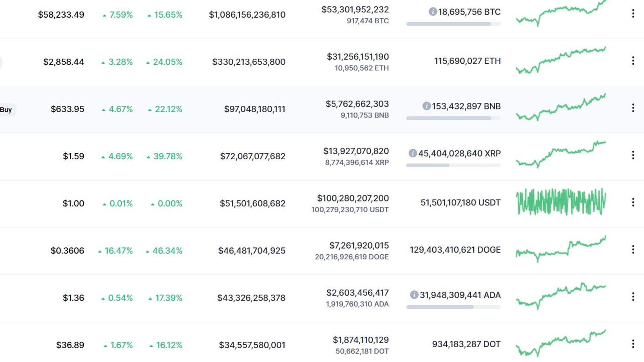The height and width of the screenshot is (362, 644).
Task: Open the three-dot menu in the USDT row
Action: click(x=633, y=202)
